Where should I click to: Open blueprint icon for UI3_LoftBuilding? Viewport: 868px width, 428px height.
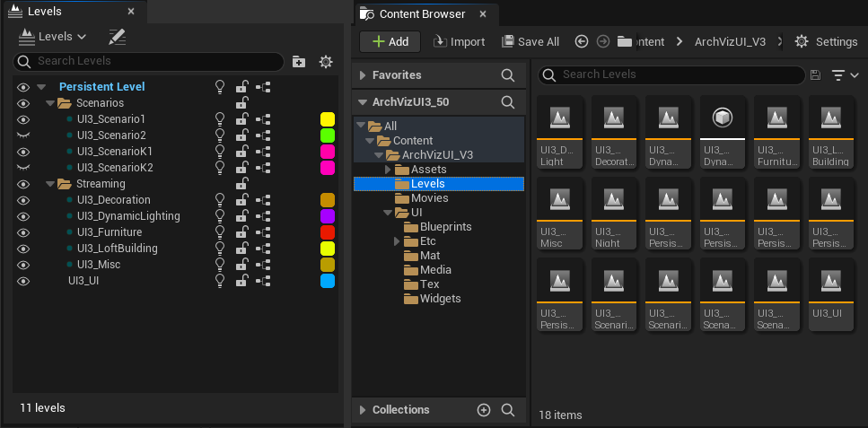click(x=263, y=248)
